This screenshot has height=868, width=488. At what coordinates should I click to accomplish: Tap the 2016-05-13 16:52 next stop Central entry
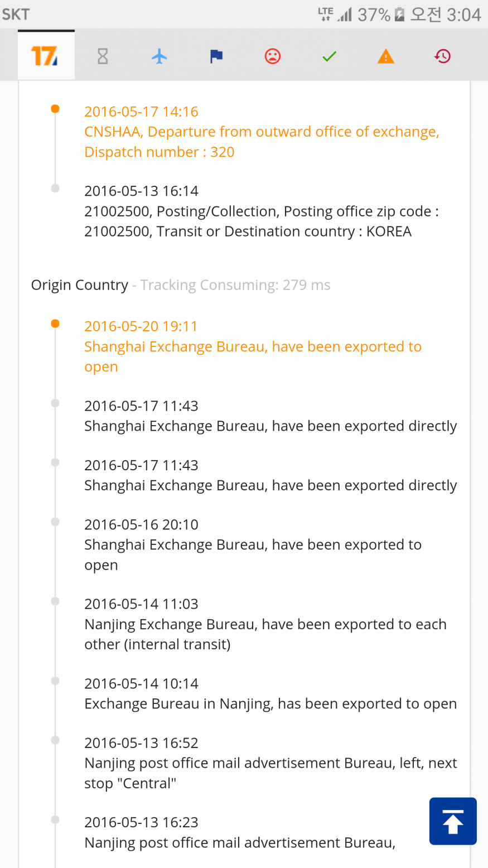pyautogui.click(x=270, y=763)
